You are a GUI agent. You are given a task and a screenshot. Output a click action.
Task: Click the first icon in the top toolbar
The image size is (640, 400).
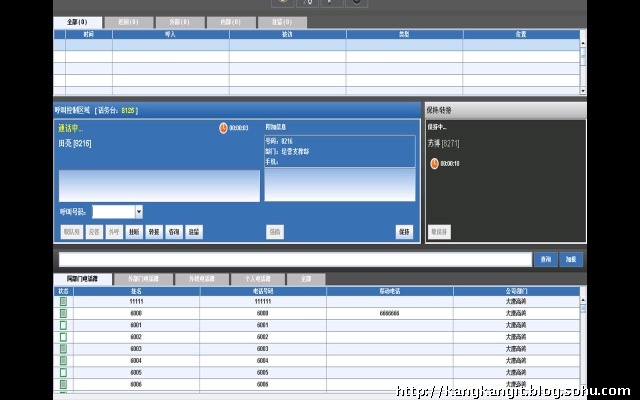(282, 3)
